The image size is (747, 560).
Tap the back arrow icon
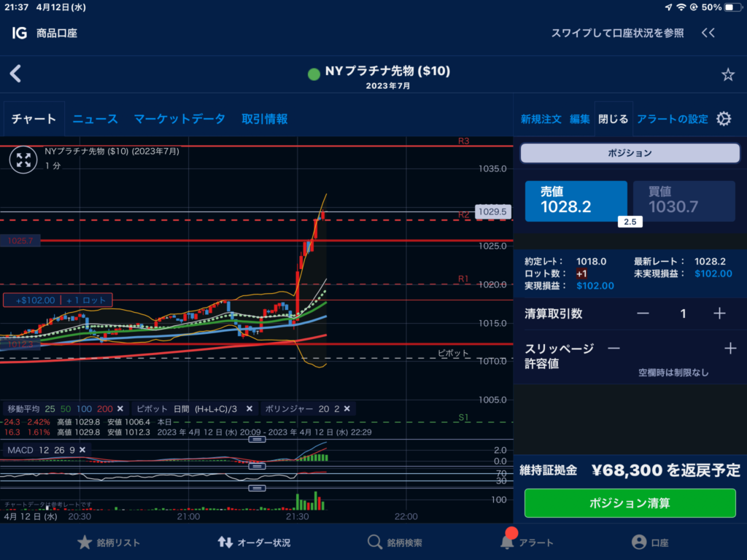pyautogui.click(x=15, y=74)
